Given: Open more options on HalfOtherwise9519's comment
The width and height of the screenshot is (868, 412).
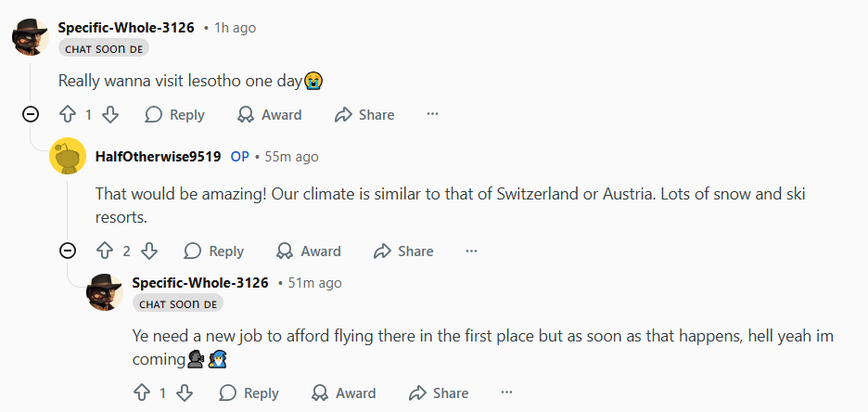Looking at the screenshot, I should tap(471, 251).
